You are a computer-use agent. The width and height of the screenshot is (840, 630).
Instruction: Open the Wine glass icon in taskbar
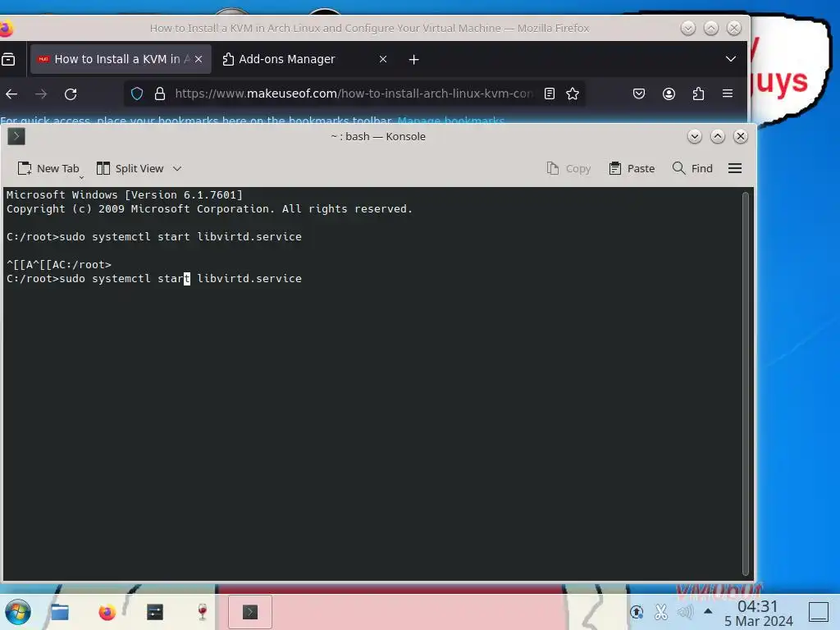(x=203, y=612)
